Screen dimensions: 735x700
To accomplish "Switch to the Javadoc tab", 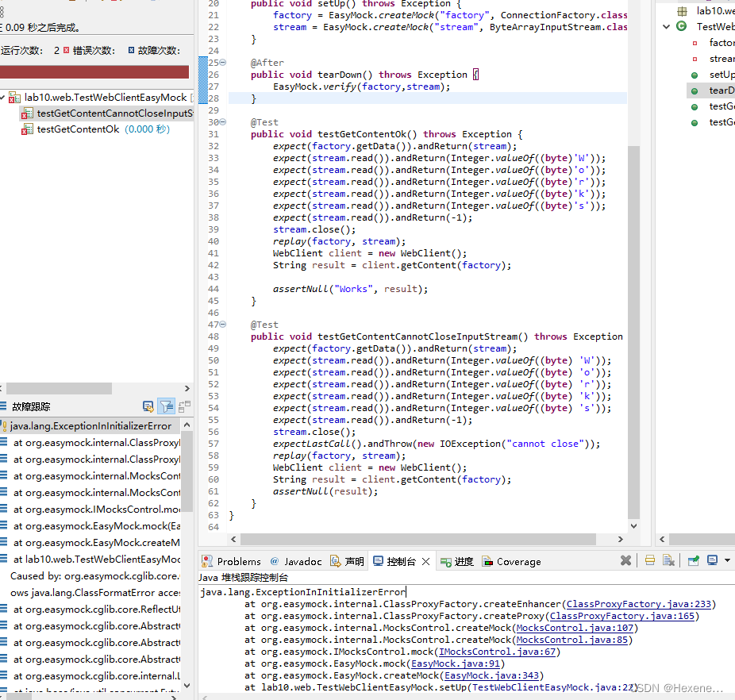I will 296,561.
